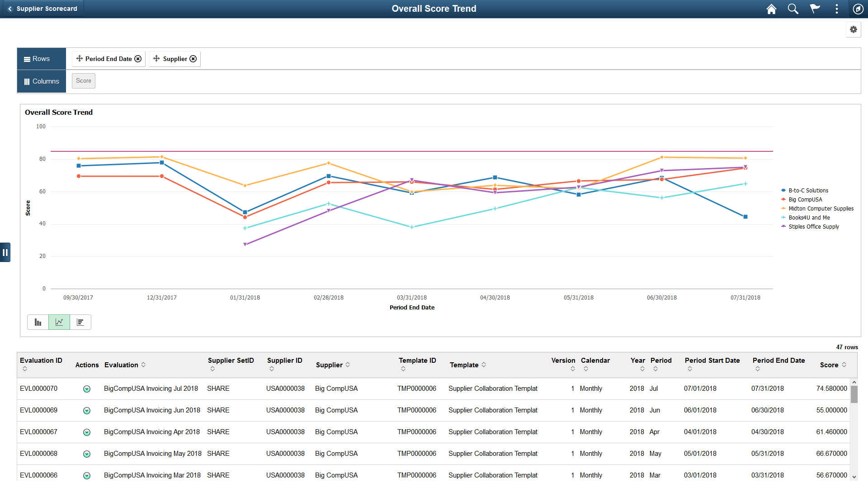Select the line chart toggle button
Image resolution: width=868 pixels, height=487 pixels.
(x=59, y=322)
